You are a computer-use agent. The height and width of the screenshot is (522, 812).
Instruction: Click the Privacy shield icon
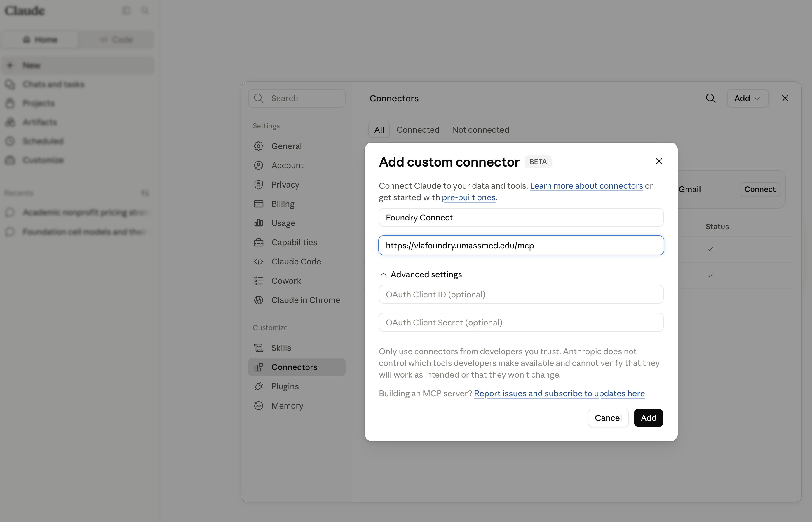pyautogui.click(x=258, y=184)
